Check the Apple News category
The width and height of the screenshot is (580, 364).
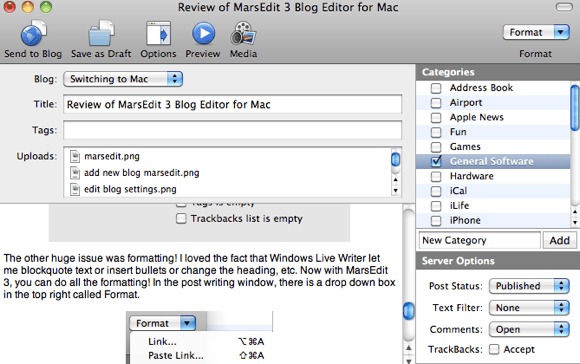pyautogui.click(x=436, y=118)
